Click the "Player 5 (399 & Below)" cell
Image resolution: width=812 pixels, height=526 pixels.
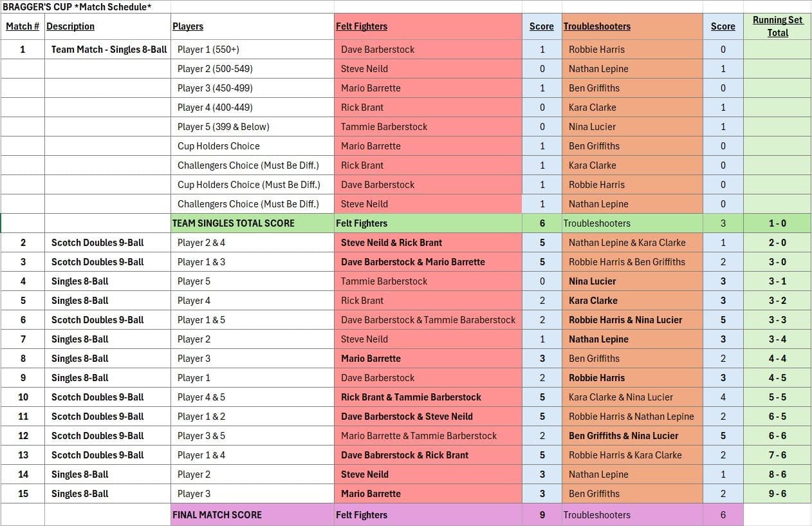[252, 127]
